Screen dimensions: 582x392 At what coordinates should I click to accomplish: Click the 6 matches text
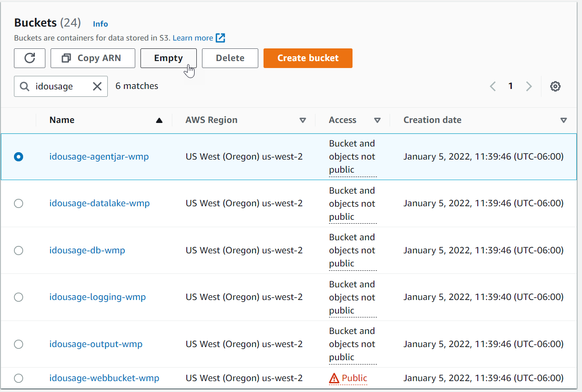[137, 86]
